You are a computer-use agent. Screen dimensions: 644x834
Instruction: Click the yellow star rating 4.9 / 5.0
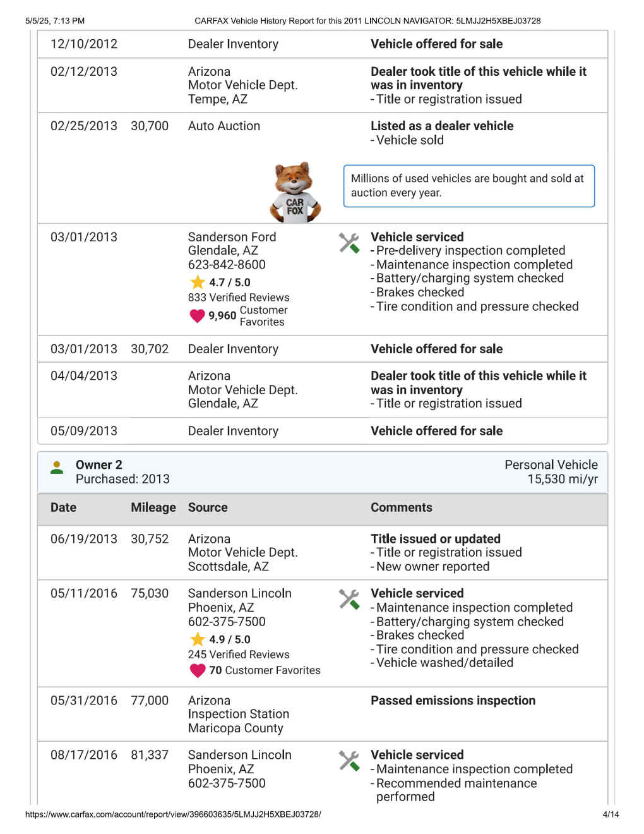198,639
